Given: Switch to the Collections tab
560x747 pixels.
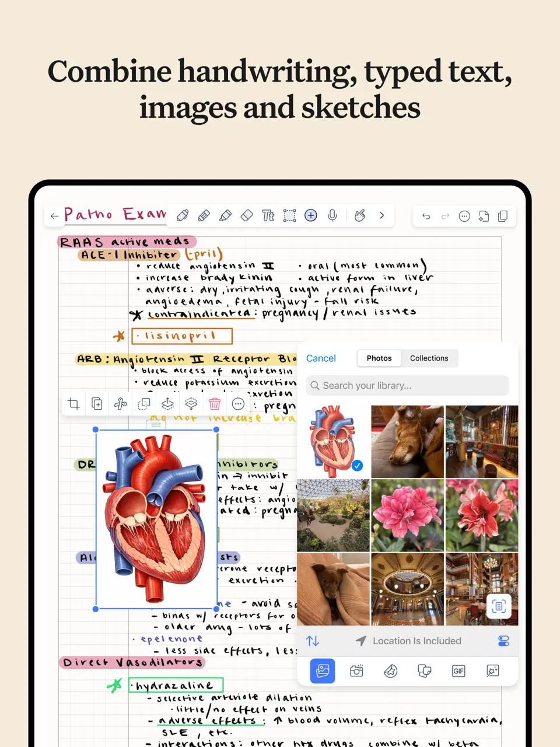Looking at the screenshot, I should pyautogui.click(x=429, y=358).
